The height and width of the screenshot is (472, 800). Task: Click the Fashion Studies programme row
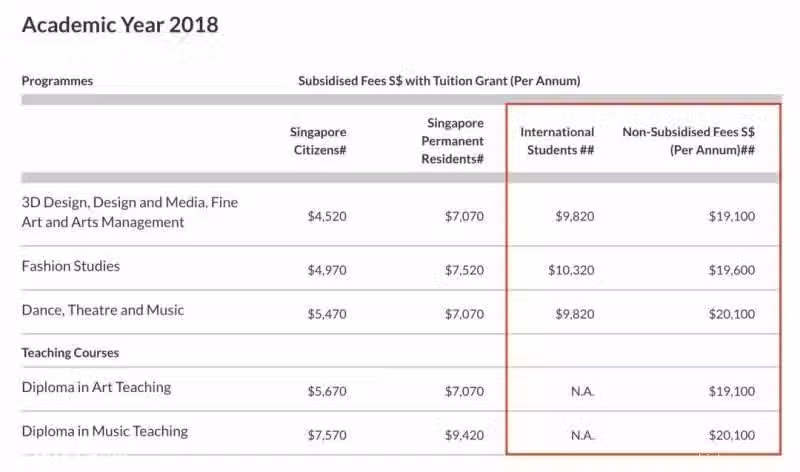click(x=400, y=268)
